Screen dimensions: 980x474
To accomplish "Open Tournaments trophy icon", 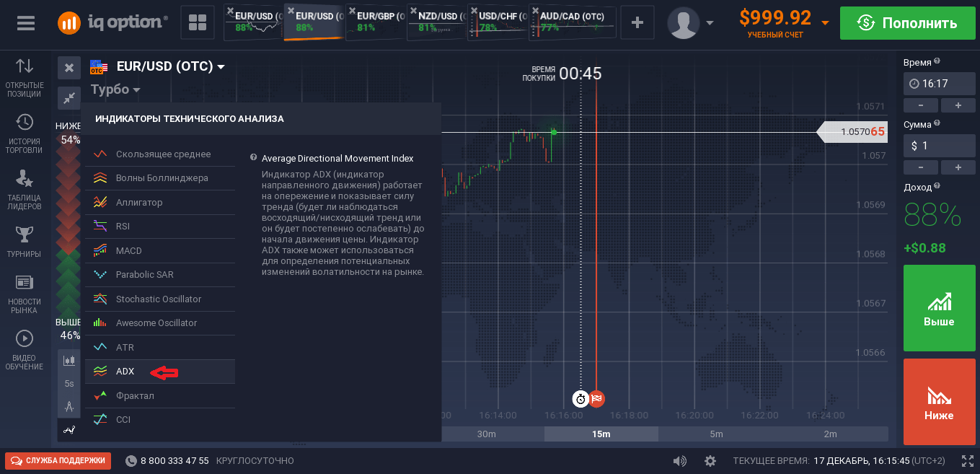I will tap(25, 241).
